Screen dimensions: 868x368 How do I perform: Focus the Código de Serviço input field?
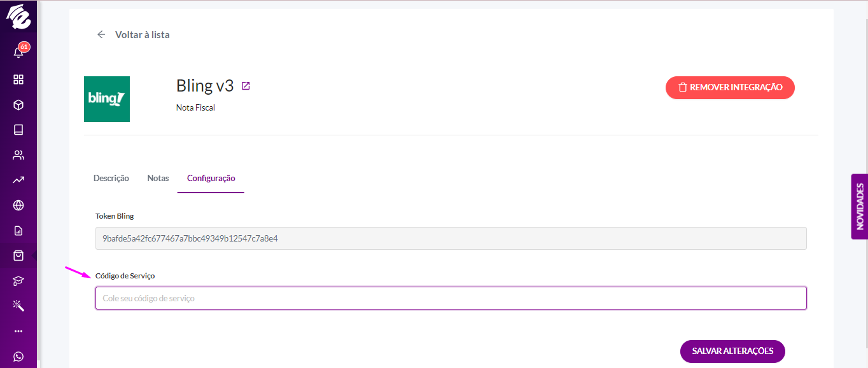[451, 298]
